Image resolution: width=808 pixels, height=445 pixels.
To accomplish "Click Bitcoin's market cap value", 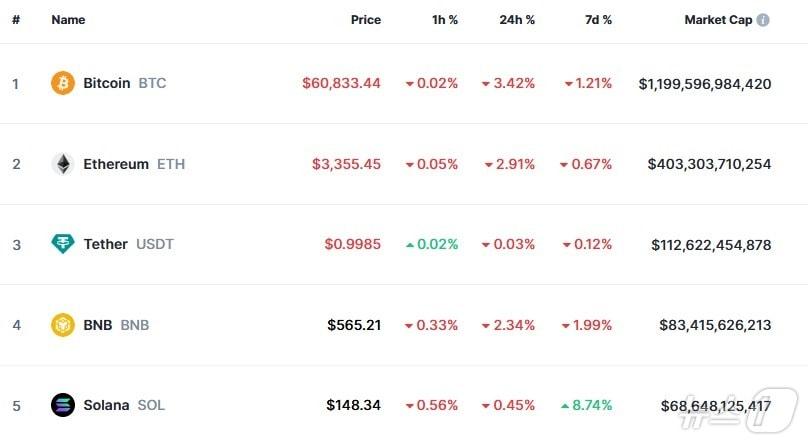I will 704,84.
